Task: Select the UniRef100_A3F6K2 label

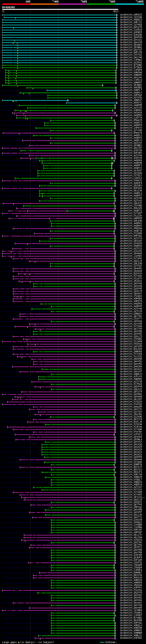Action: (131, 638)
